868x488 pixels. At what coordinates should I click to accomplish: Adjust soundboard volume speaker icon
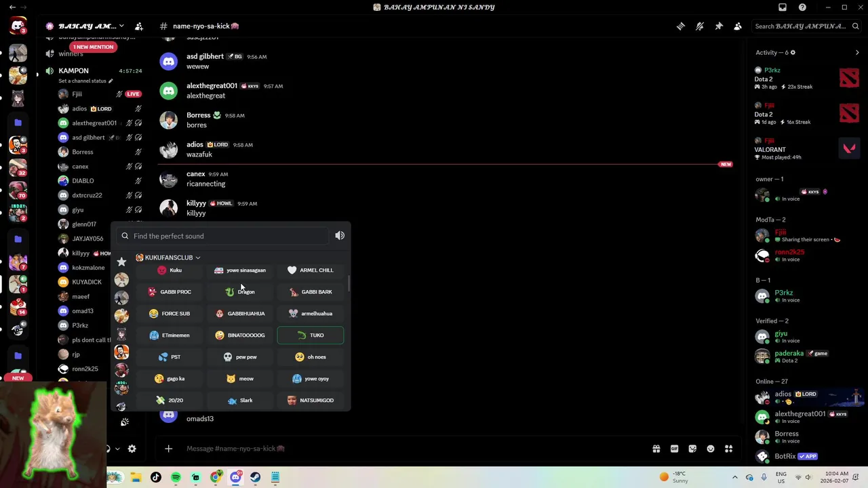tap(340, 236)
